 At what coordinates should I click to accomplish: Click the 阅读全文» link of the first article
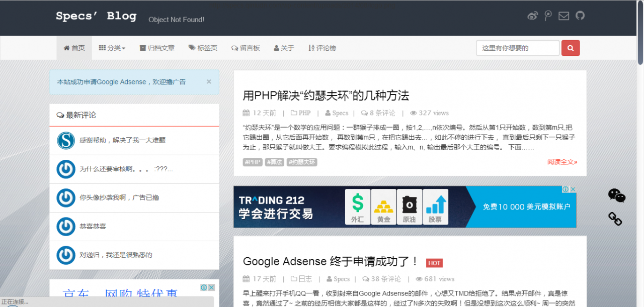point(562,162)
